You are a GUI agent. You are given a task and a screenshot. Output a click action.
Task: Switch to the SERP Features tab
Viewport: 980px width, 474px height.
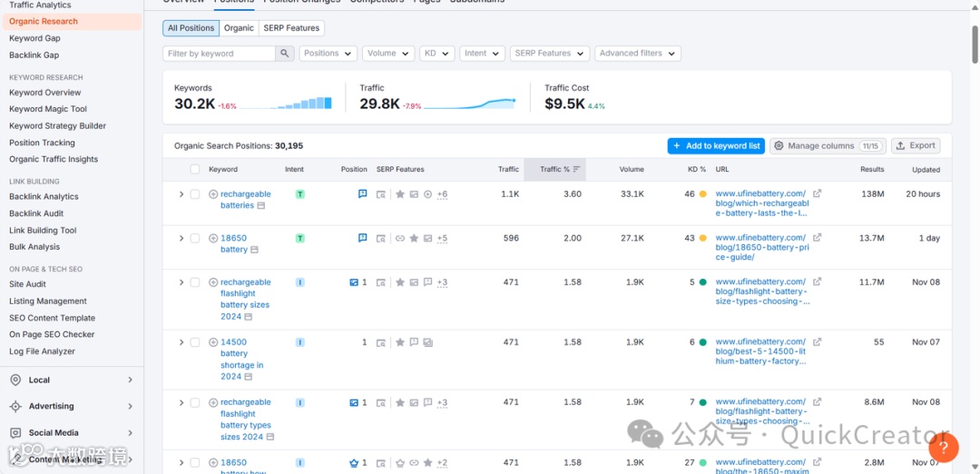click(291, 28)
